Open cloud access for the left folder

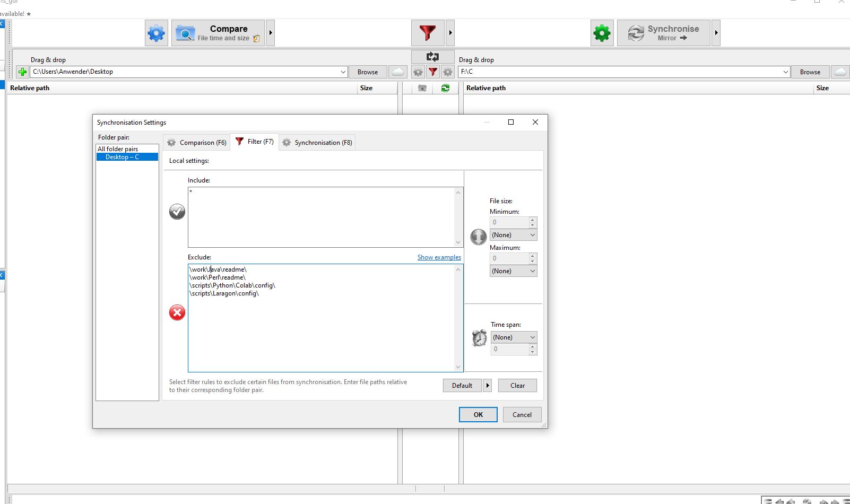[x=397, y=72]
